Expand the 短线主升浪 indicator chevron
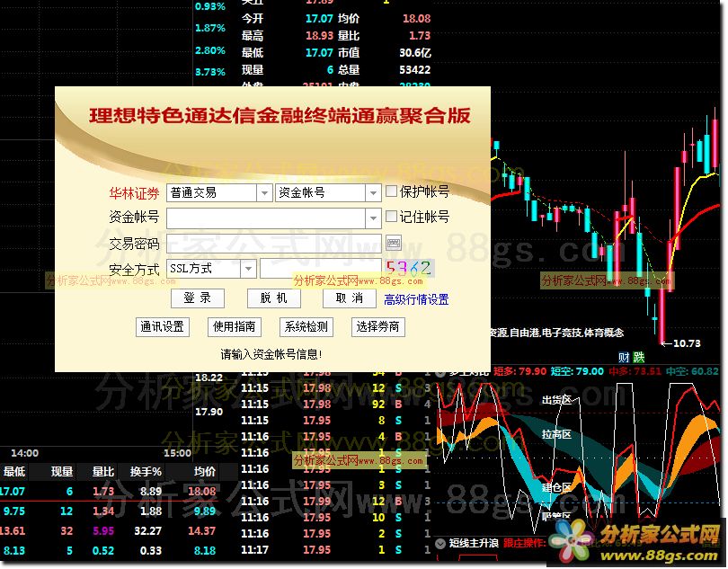Image resolution: width=728 pixels, height=569 pixels. click(440, 544)
